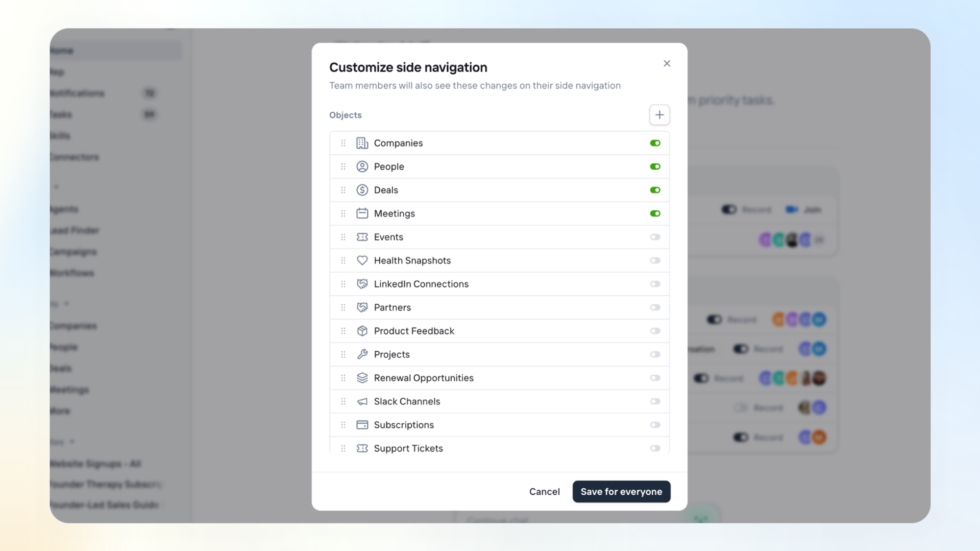The width and height of the screenshot is (980, 551).
Task: Click the People person icon
Action: [362, 167]
